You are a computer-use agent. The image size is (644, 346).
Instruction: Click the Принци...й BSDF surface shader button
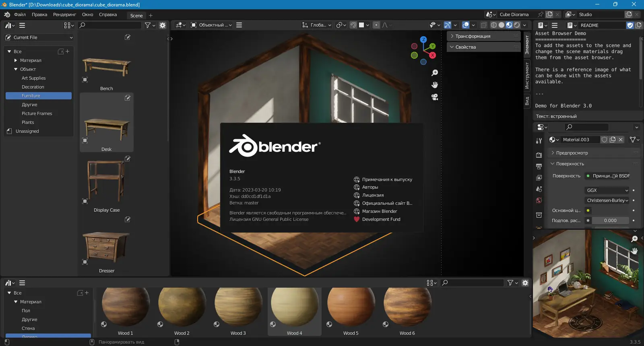[608, 176]
